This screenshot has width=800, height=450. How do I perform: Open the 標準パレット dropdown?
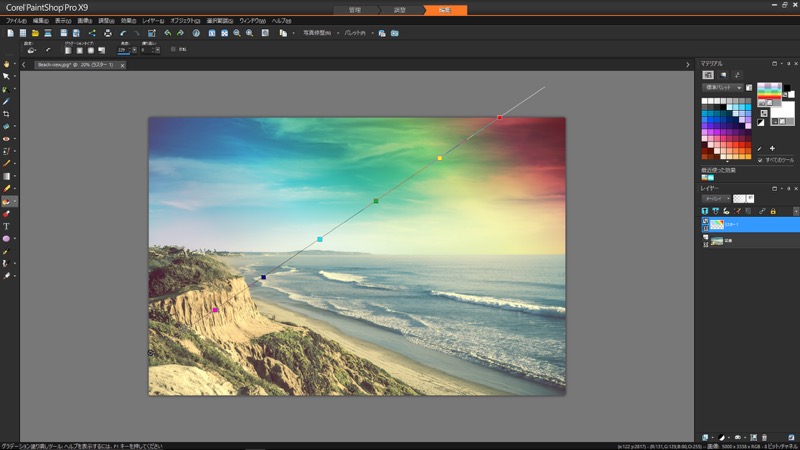721,88
